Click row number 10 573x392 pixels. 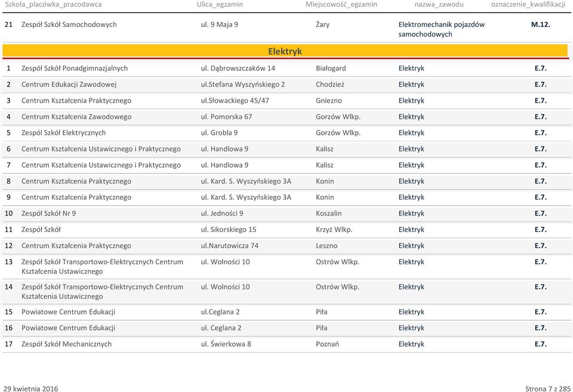coord(8,214)
